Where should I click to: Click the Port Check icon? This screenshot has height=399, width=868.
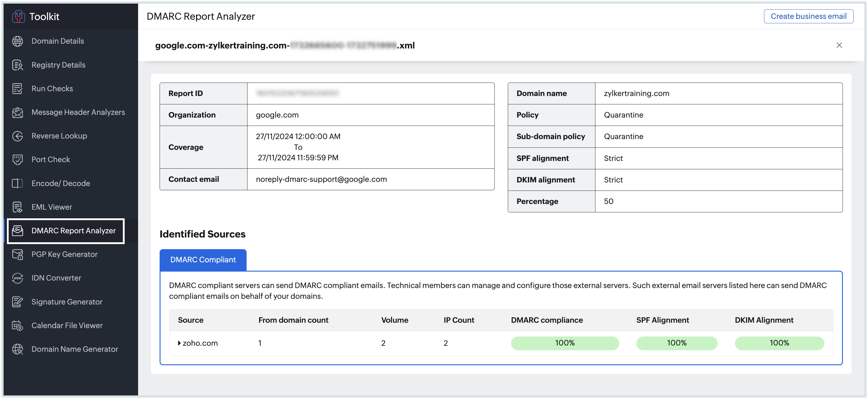pos(17,159)
